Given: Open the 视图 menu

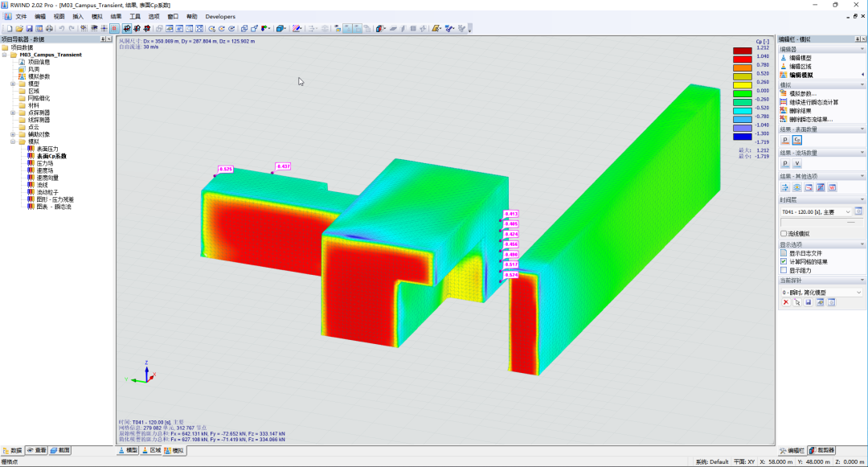Looking at the screenshot, I should [x=59, y=17].
